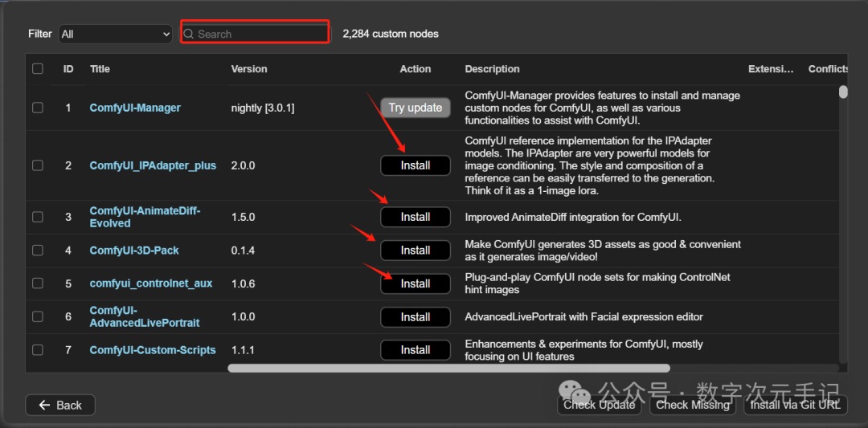This screenshot has height=428, width=868.
Task: Sort by the Title column header
Action: [100, 69]
